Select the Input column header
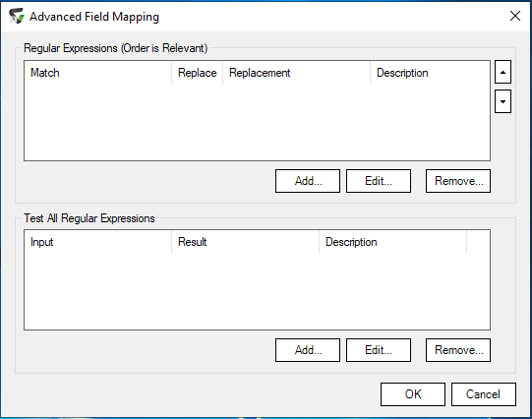Image resolution: width=532 pixels, height=419 pixels. tap(98, 242)
